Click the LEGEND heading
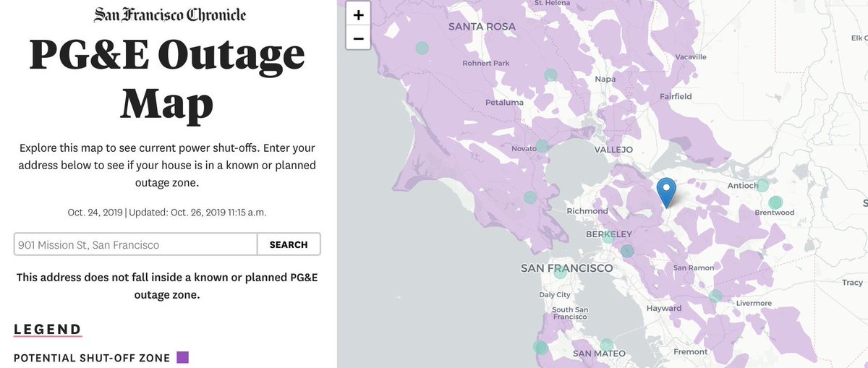This screenshot has height=368, width=868. click(x=48, y=330)
